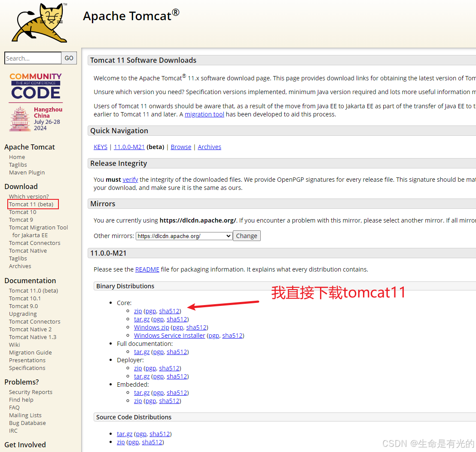Download the Deployer tar.gz
Viewport: 476px width, 452px height.
point(142,376)
